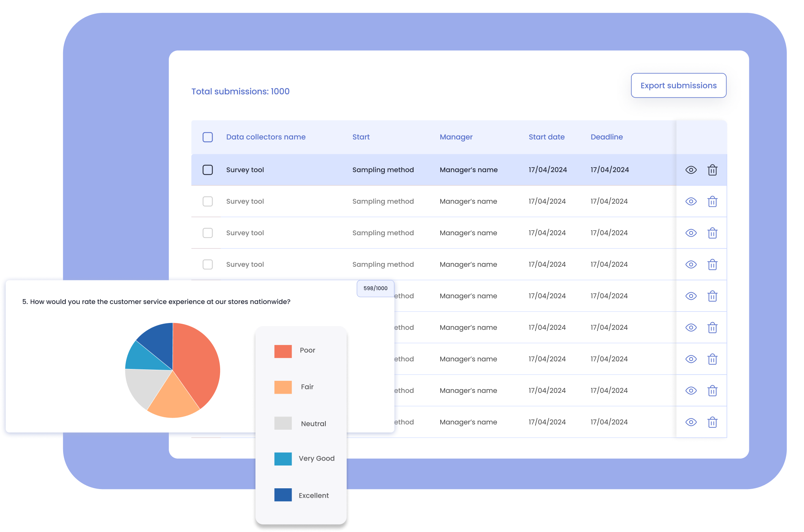Click the Export submissions button
804x532 pixels.
(x=678, y=85)
